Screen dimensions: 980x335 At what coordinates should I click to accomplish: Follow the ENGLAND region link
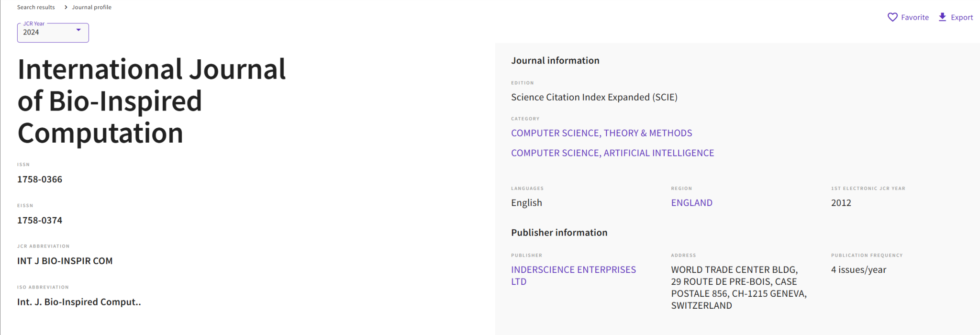pos(691,203)
